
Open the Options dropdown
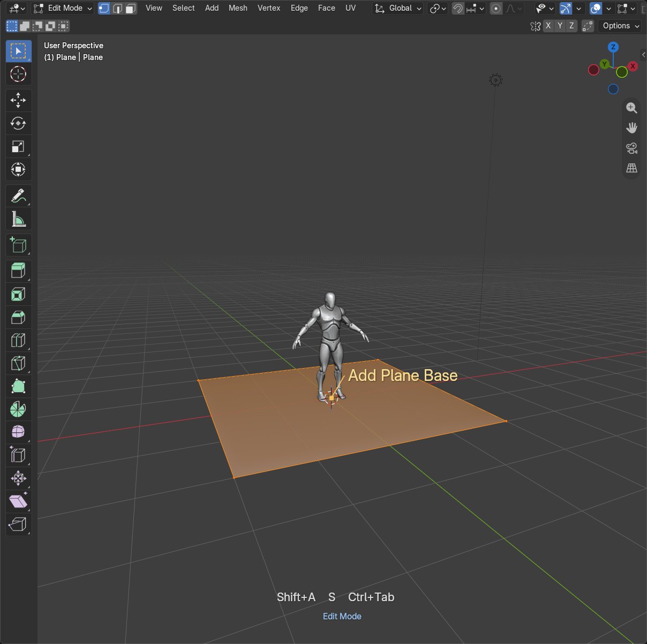click(620, 26)
